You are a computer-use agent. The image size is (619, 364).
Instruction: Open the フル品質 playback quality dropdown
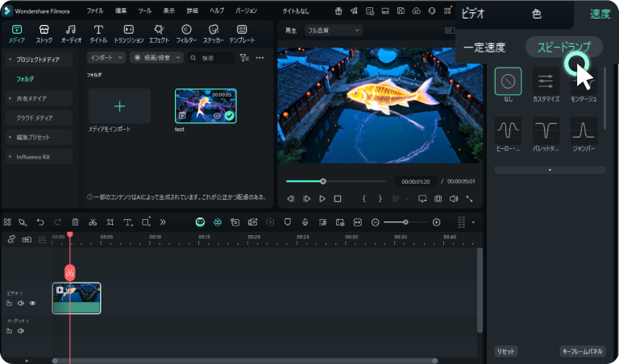pyautogui.click(x=333, y=31)
